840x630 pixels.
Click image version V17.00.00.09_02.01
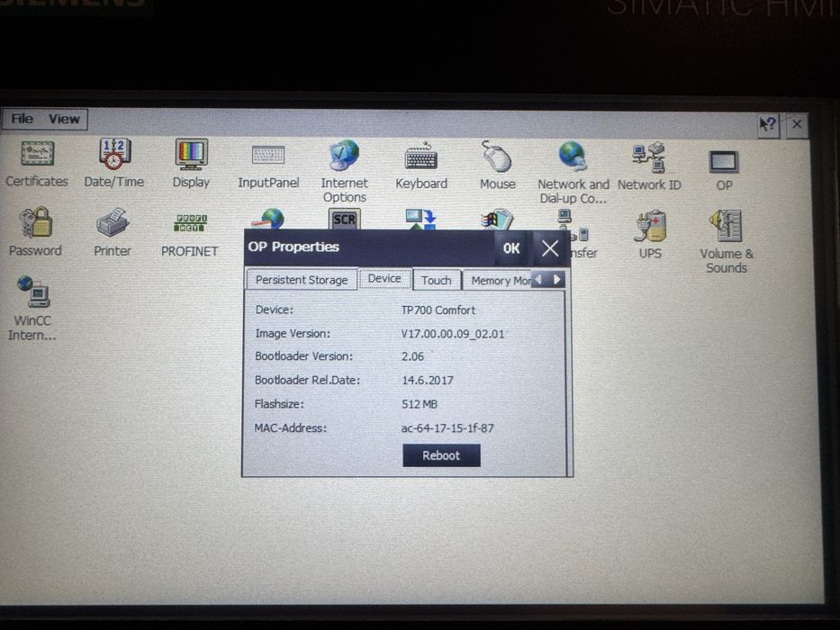[x=453, y=334]
